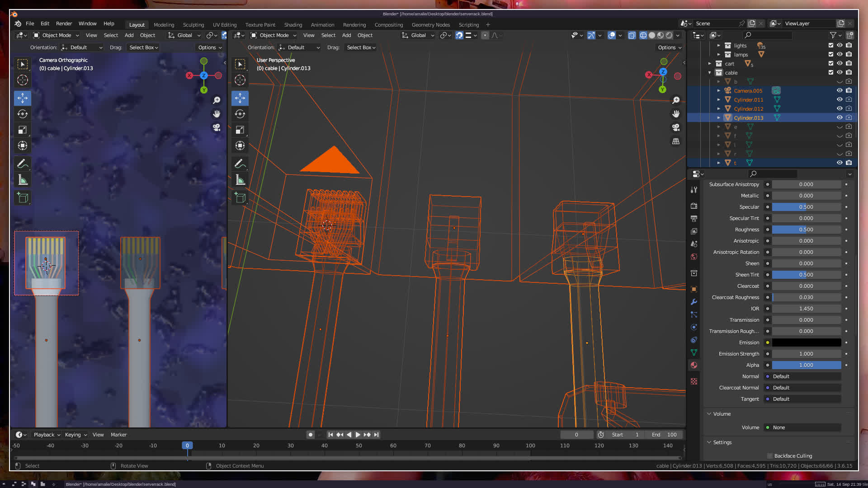Click the Roughness value slider

(x=806, y=230)
